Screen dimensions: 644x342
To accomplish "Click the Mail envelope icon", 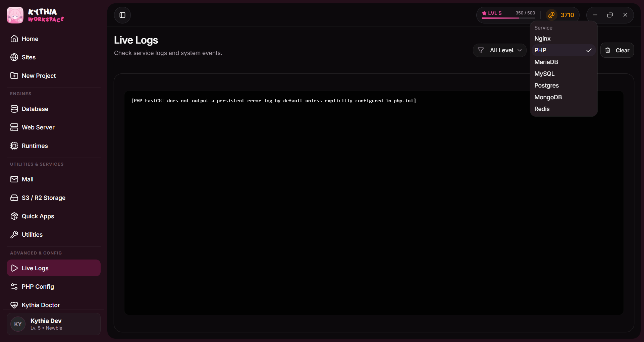I will pos(14,179).
